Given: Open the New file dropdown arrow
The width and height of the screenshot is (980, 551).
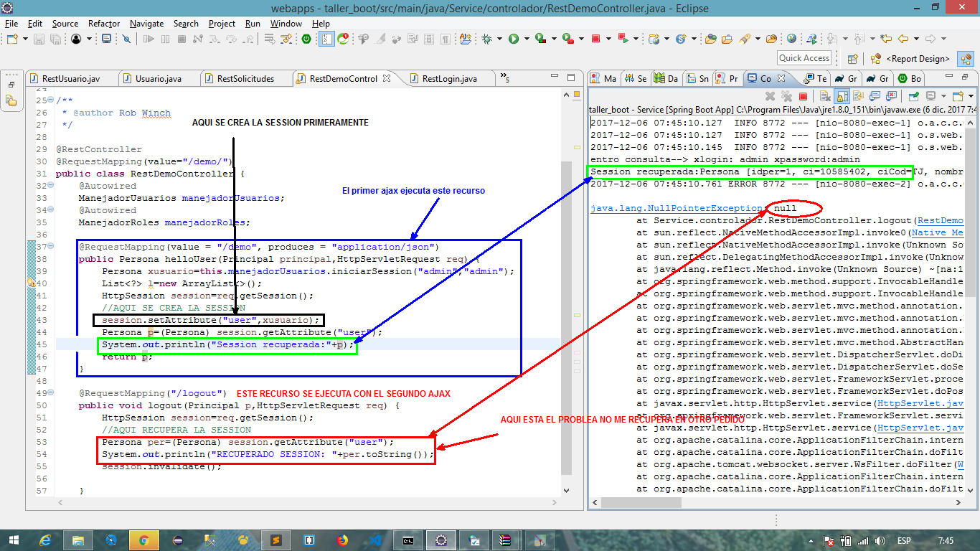Looking at the screenshot, I should [25, 39].
